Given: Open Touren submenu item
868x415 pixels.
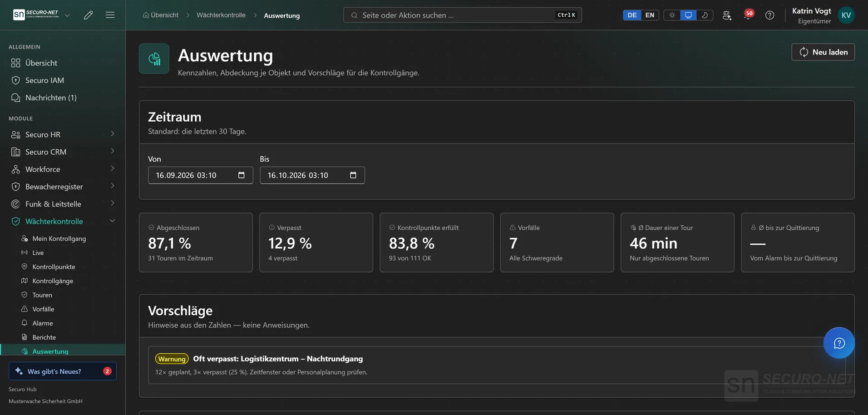Looking at the screenshot, I should [x=42, y=295].
